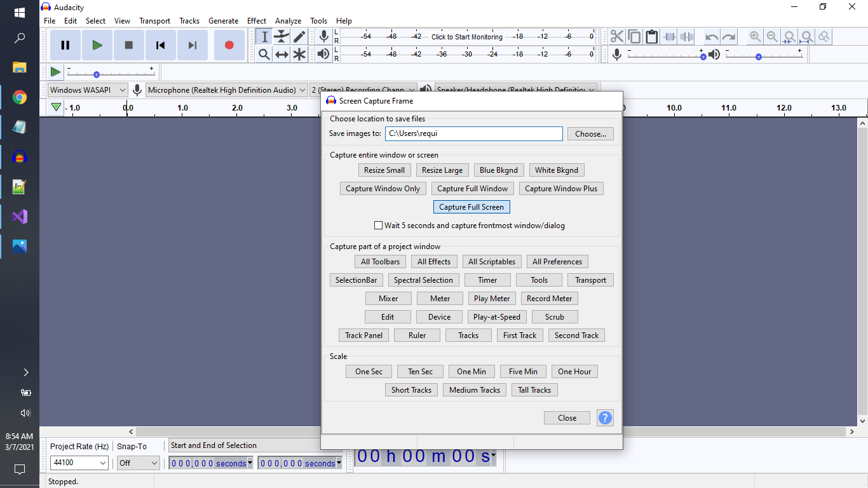Click the Pause button in transport toolbar

tap(65, 45)
